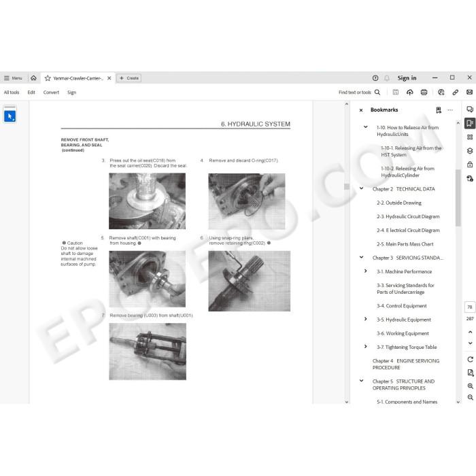The image size is (476, 476).
Task: Open page thumbnails grid icon
Action: coord(470,137)
